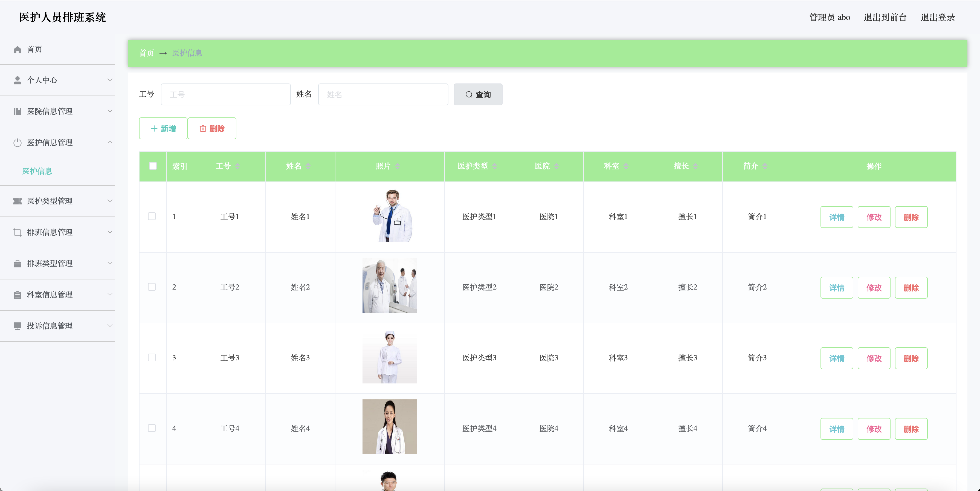
Task: Expand 医护类型管理 menu chevron
Action: pos(110,201)
